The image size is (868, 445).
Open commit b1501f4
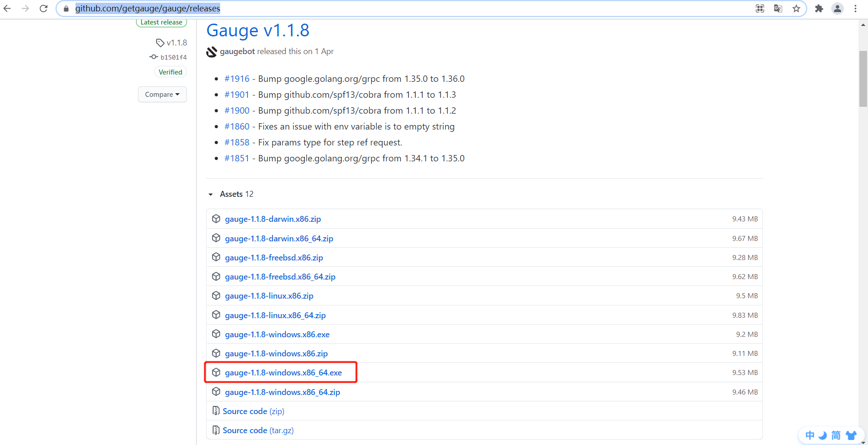click(173, 57)
